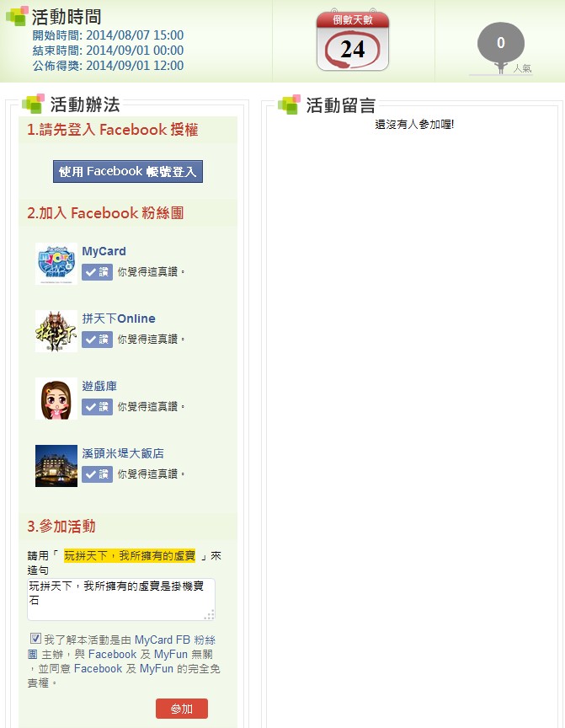Toggle the 讚 button for 遊戲庫

coord(97,407)
